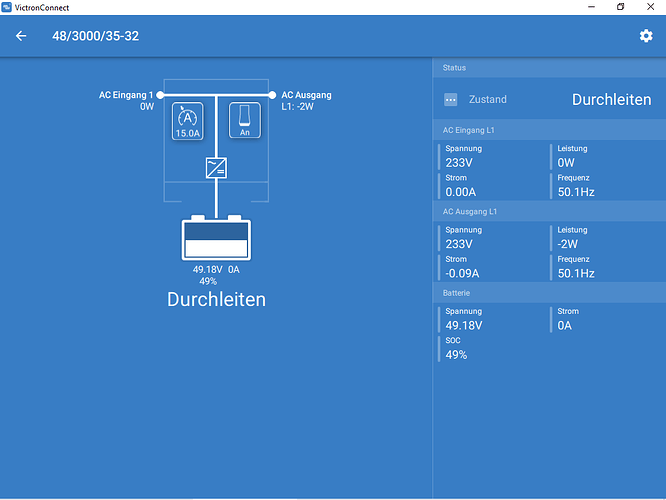Restore down the VictronConnect window
The width and height of the screenshot is (666, 500).
(x=621, y=7)
